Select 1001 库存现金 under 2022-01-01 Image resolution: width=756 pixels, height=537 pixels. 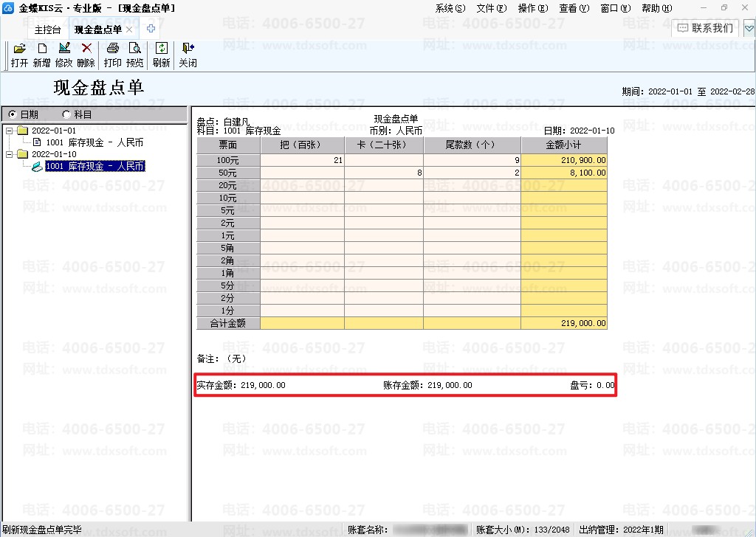coord(94,142)
